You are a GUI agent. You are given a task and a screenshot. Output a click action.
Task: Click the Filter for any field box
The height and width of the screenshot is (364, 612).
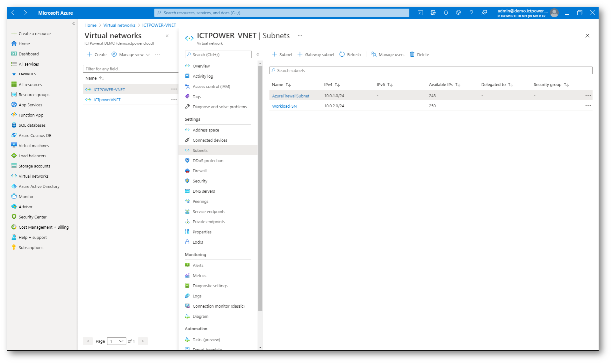[130, 69]
